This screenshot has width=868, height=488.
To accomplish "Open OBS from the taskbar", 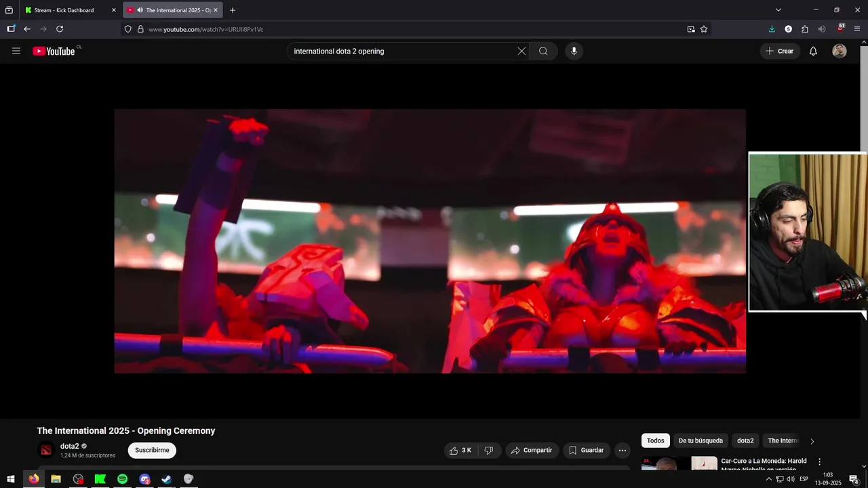I will point(78,479).
